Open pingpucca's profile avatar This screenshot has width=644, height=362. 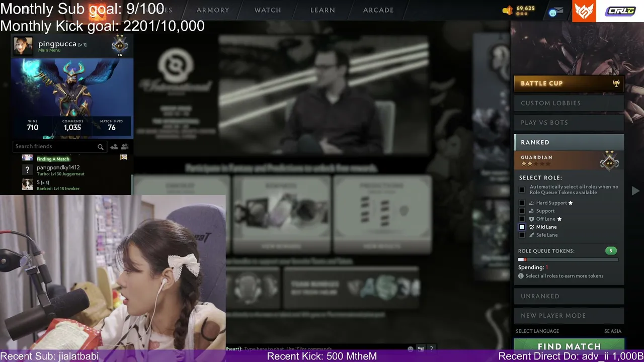(x=23, y=46)
